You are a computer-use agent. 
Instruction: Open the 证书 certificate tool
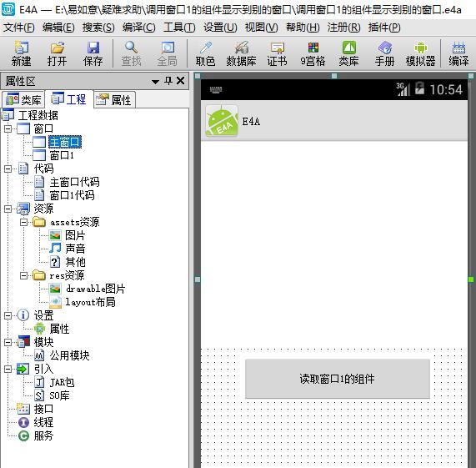pos(277,54)
